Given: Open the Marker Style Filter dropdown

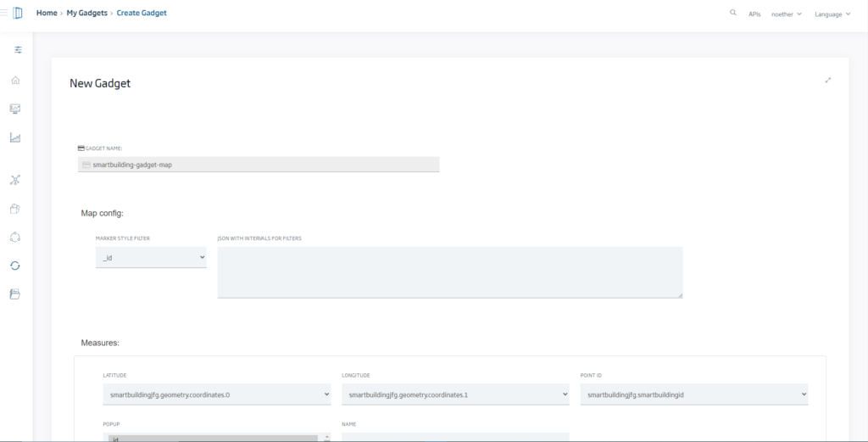Looking at the screenshot, I should pyautogui.click(x=151, y=258).
